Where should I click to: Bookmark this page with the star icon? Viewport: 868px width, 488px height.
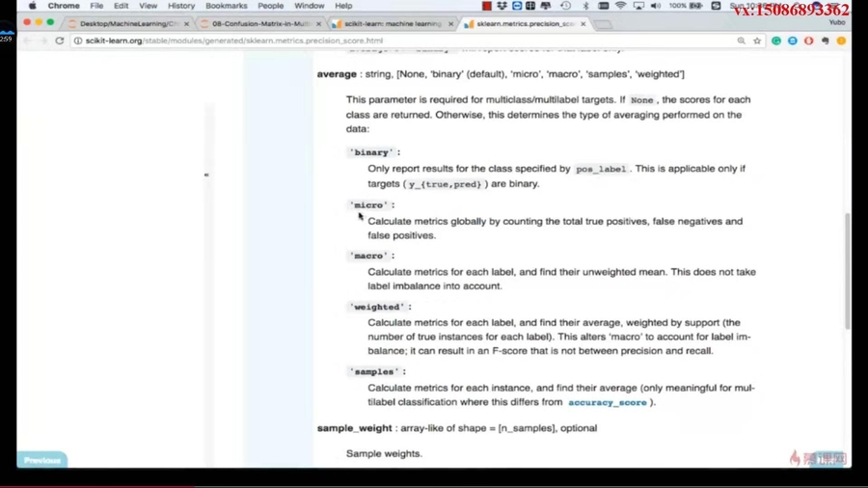point(757,41)
